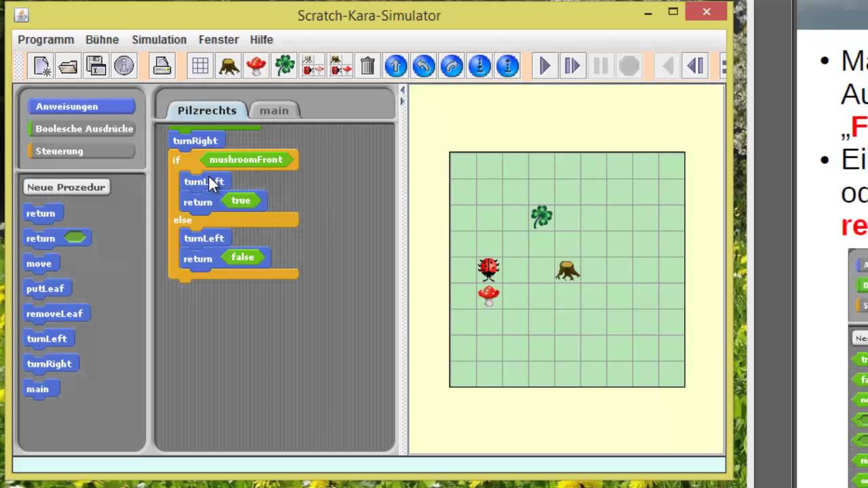Pick the putLeaf block from palette
The height and width of the screenshot is (488, 868).
click(47, 289)
